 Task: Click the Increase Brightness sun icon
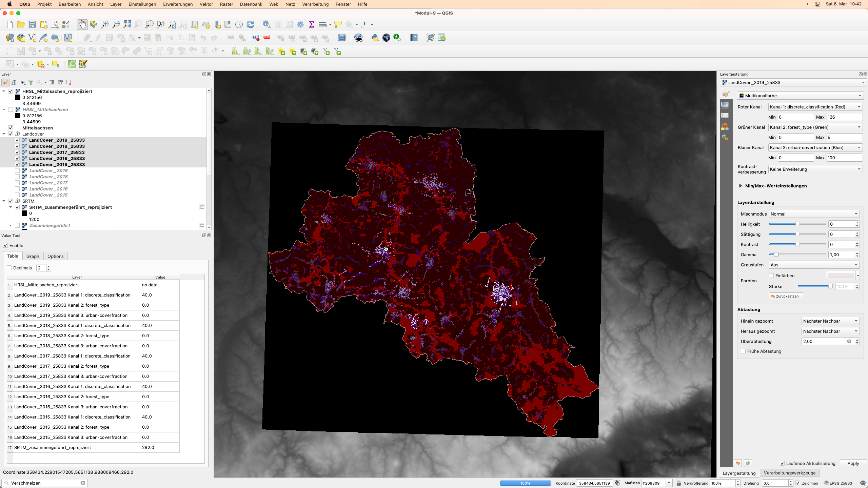click(281, 52)
